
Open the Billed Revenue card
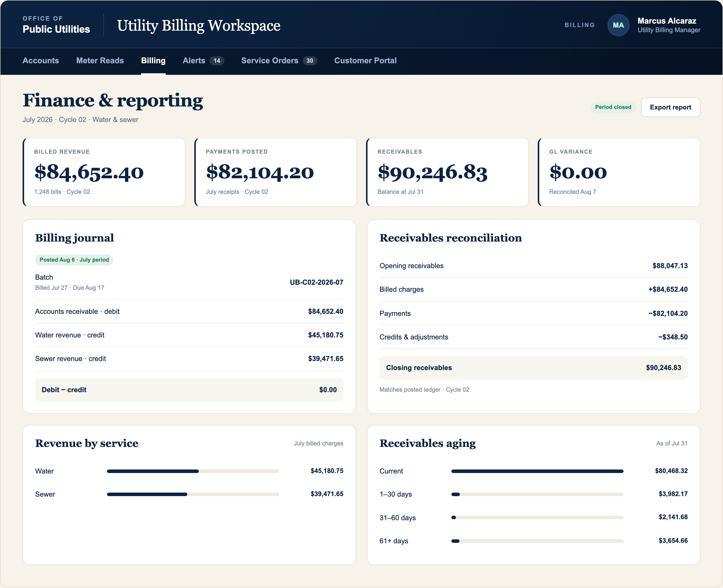click(104, 172)
